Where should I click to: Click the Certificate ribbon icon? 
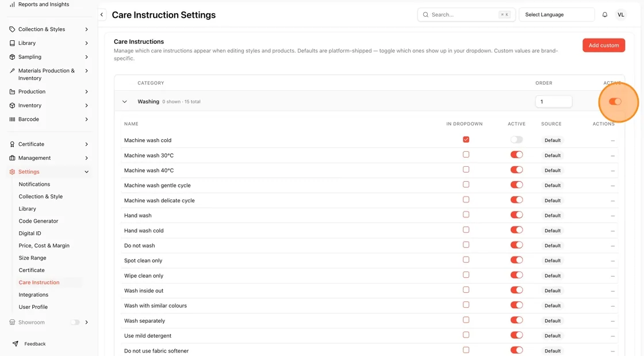[12, 144]
